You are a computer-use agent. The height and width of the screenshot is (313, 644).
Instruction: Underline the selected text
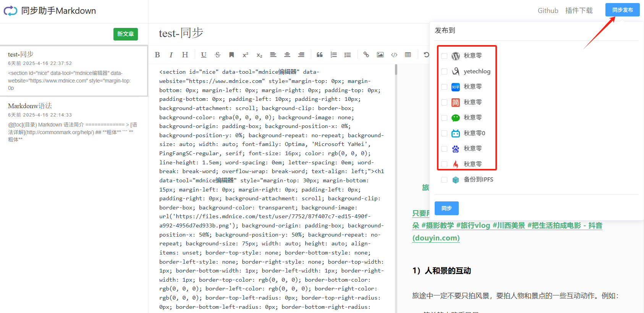click(x=204, y=55)
